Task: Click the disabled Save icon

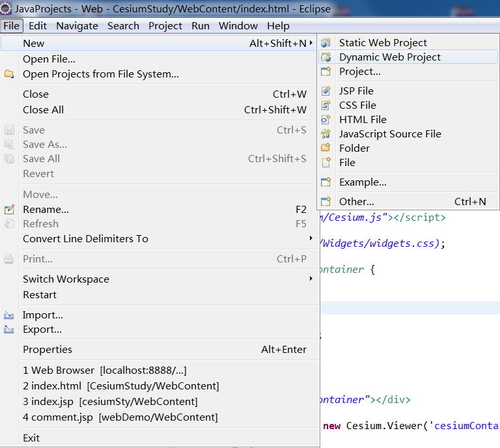Action: (9, 130)
